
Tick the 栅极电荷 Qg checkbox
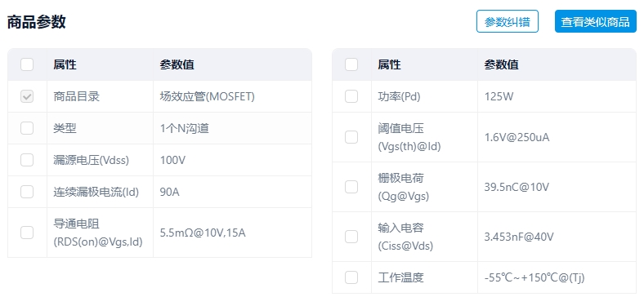coord(351,187)
